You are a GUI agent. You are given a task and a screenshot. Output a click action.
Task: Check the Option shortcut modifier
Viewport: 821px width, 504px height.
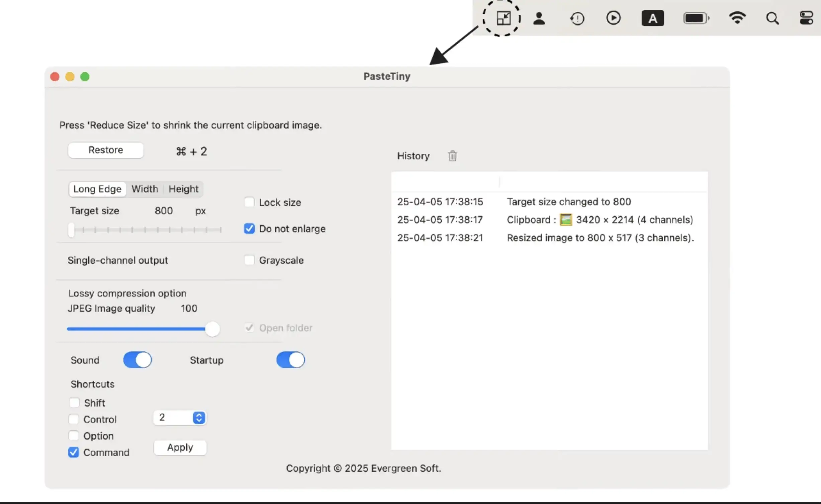click(x=74, y=435)
